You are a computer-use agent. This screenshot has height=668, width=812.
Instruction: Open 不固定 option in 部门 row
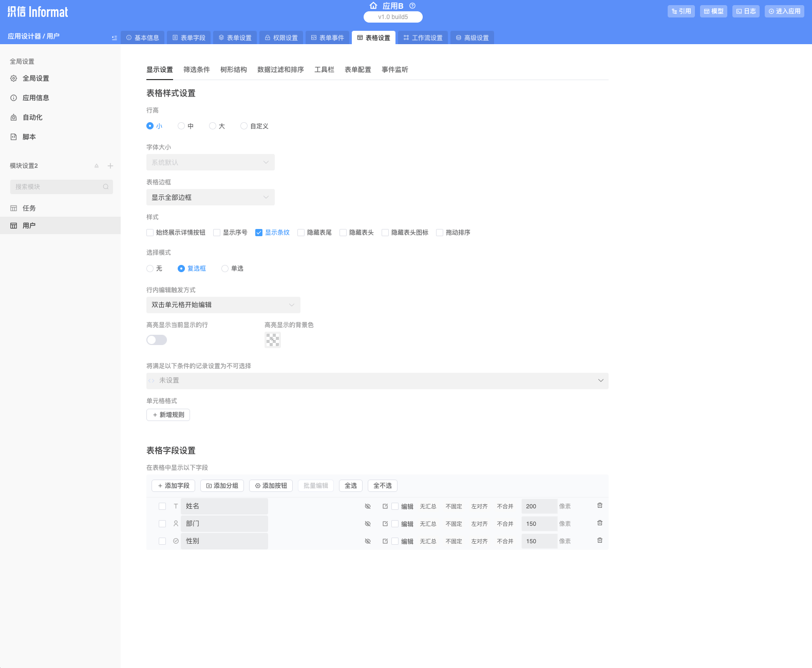click(x=454, y=524)
